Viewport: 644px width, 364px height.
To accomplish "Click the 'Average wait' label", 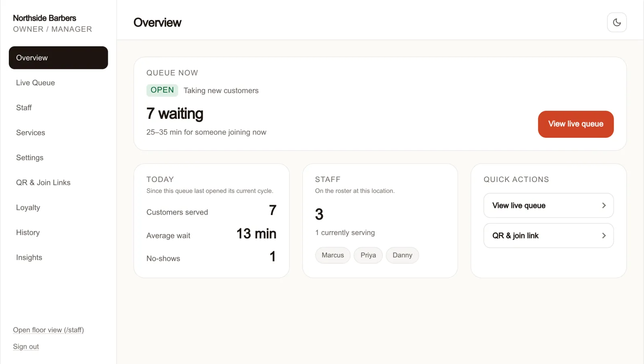I will coord(168,236).
